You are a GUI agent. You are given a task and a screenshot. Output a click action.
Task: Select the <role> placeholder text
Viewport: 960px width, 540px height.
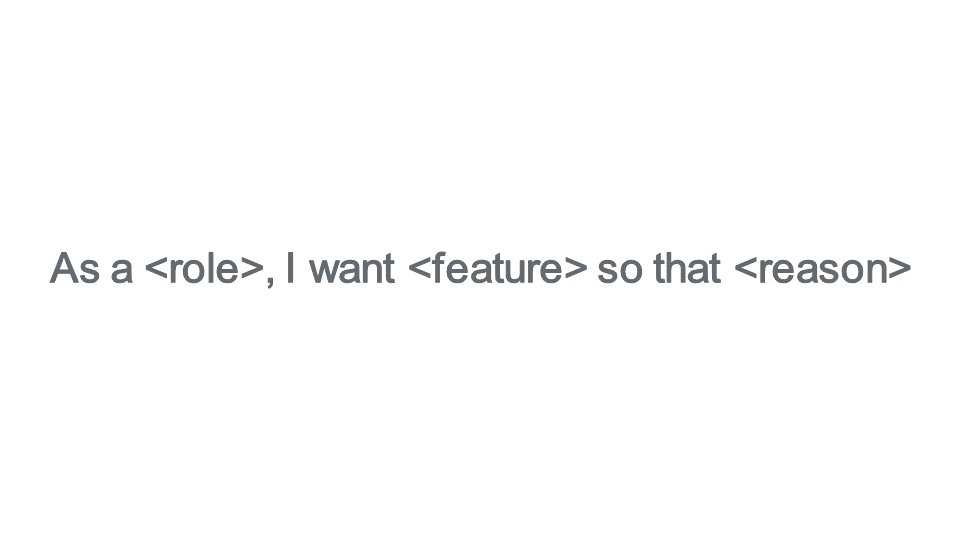[x=204, y=269]
